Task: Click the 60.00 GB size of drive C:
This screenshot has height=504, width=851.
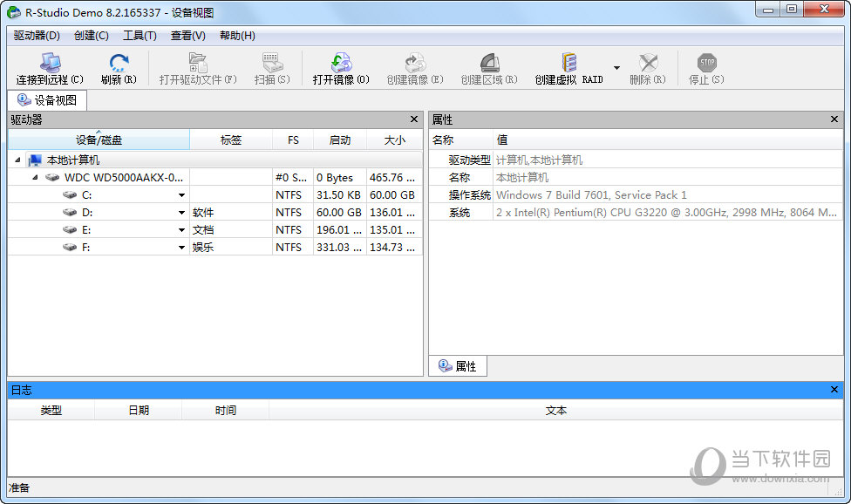Action: 392,194
